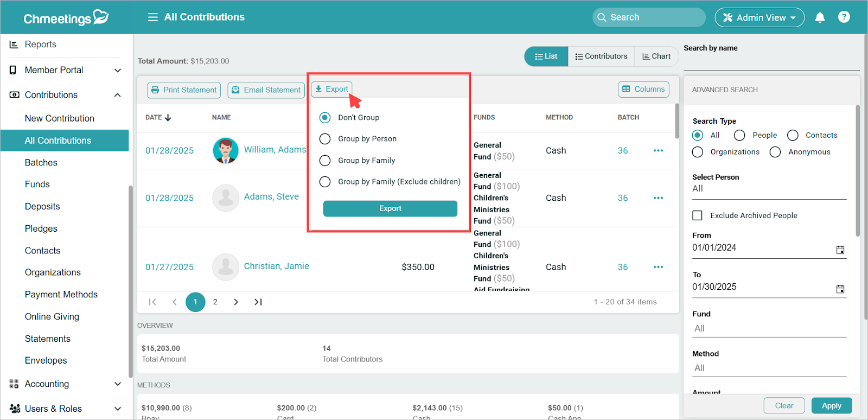Apply the advanced search filters
This screenshot has height=420, width=868.
(x=832, y=406)
